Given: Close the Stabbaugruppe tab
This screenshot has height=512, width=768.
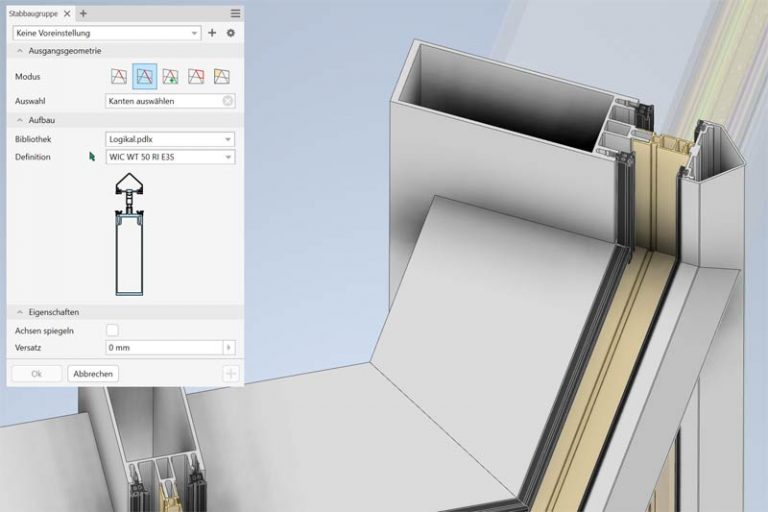Looking at the screenshot, I should click(x=68, y=13).
